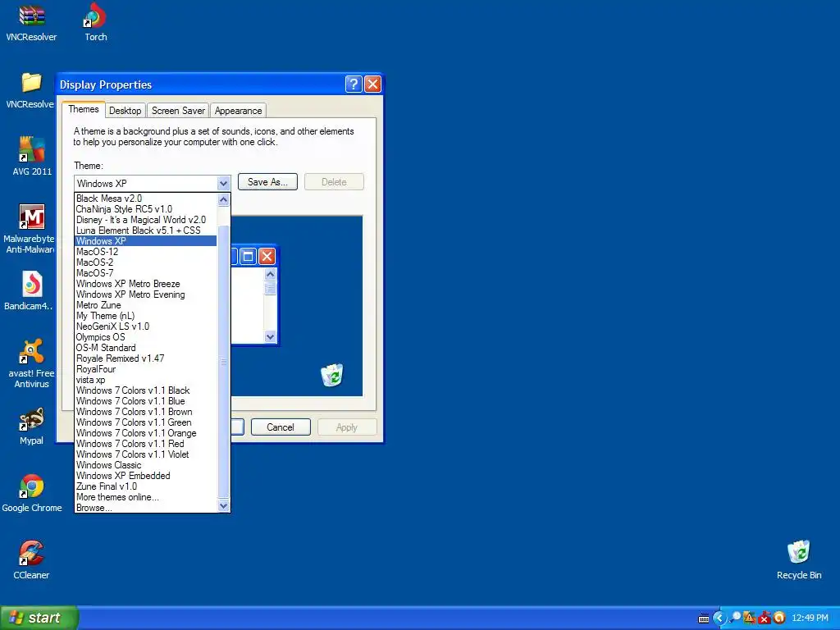This screenshot has width=840, height=630.
Task: Switch to the Screen Saver tab
Action: click(x=178, y=111)
